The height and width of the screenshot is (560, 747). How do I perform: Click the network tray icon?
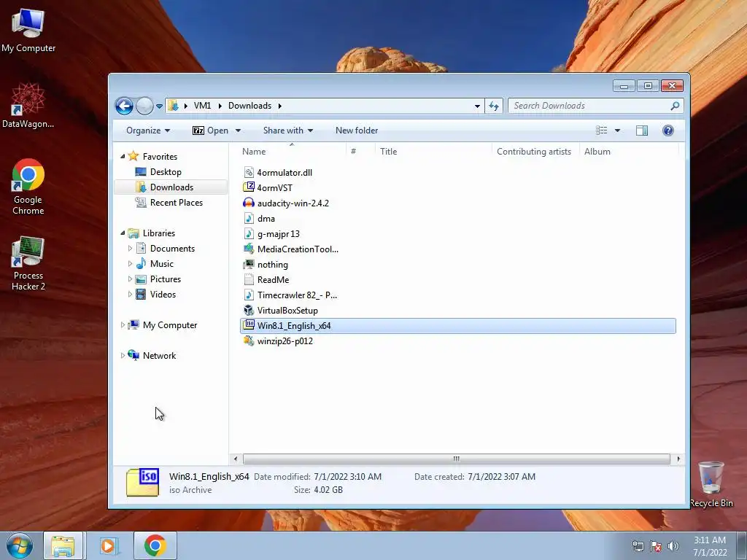[638, 546]
